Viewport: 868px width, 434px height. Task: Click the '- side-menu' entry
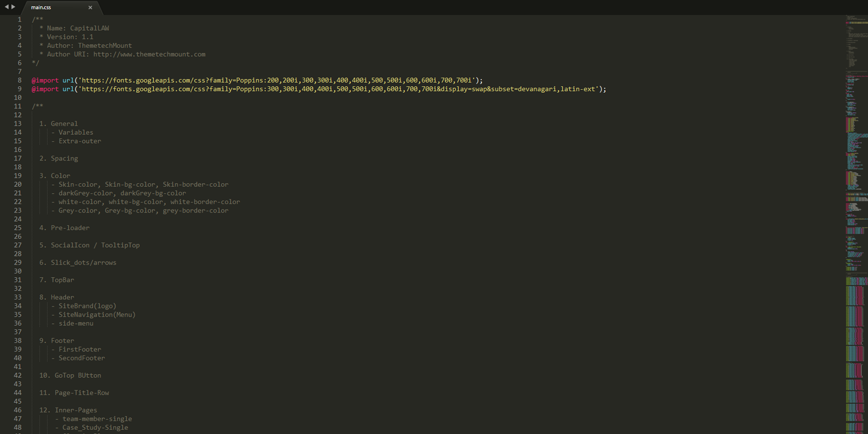(72, 323)
